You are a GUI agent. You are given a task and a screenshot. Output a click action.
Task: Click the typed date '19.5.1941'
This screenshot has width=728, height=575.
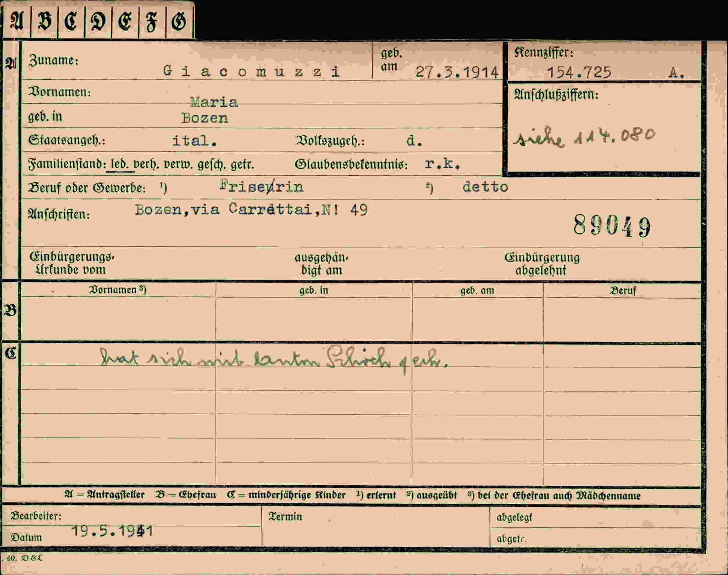pyautogui.click(x=113, y=531)
